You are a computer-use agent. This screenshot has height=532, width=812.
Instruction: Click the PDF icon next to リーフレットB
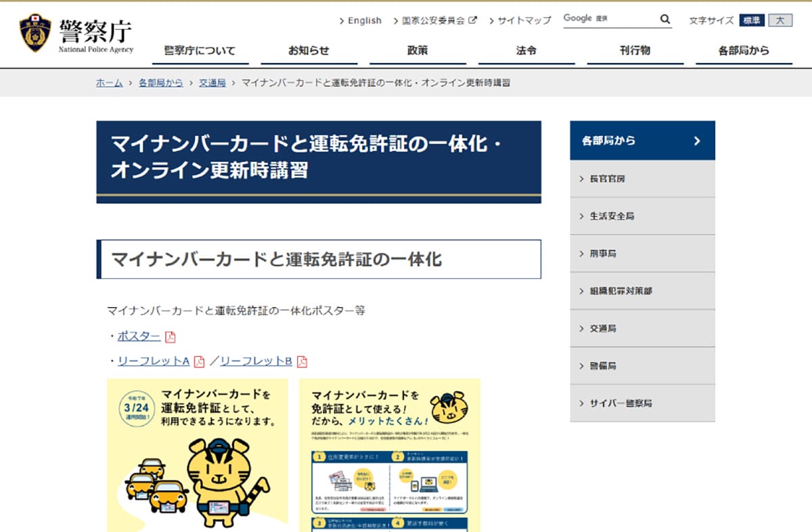coord(302,361)
